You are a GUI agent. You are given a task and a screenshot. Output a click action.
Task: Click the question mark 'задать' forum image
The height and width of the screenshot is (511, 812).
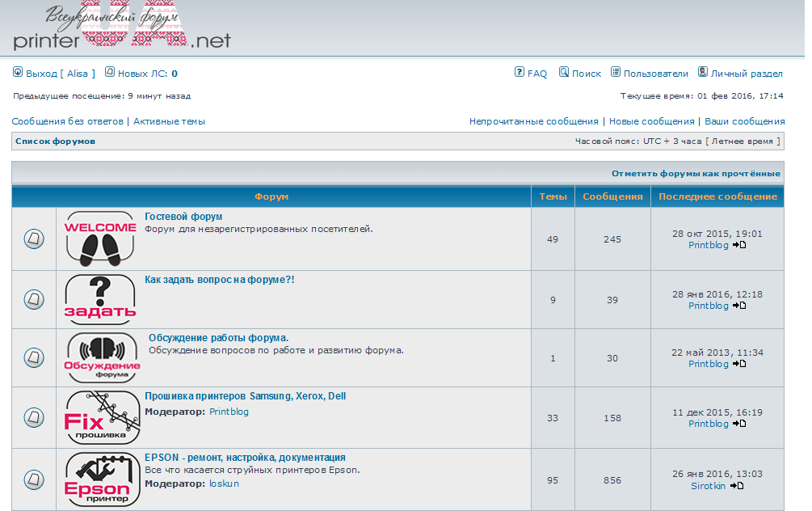[100, 299]
